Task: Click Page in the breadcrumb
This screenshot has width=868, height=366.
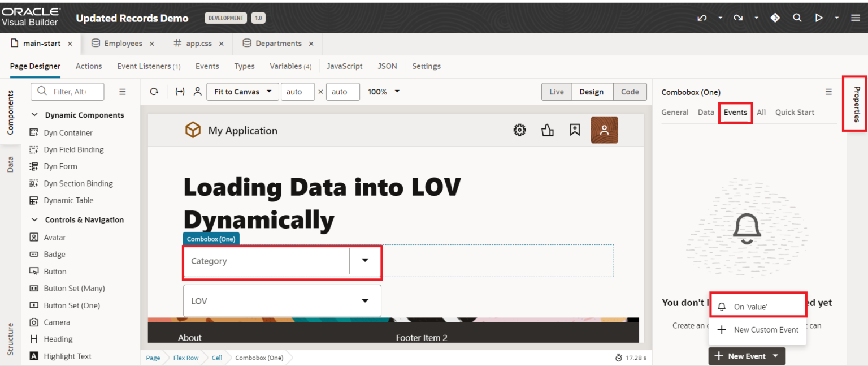Action: pos(153,358)
